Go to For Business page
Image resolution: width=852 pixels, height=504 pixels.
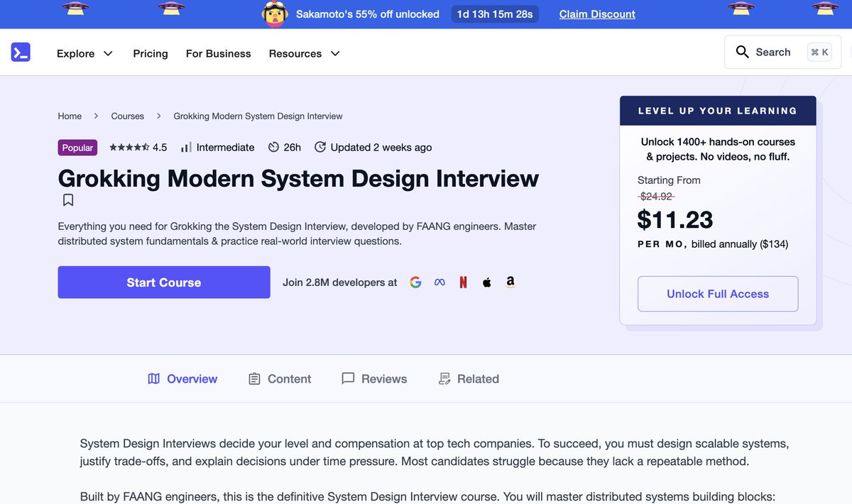pos(219,53)
